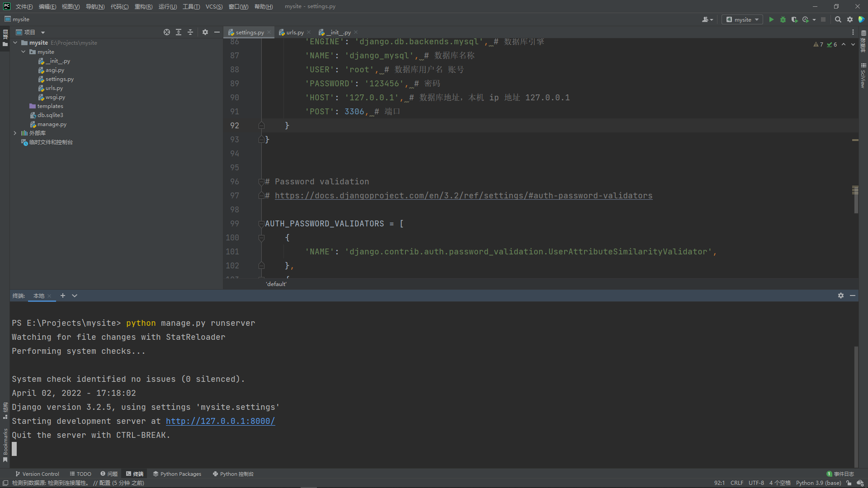Click the editor vertical scrollbar thumb
The height and width of the screenshot is (488, 868).
855,199
